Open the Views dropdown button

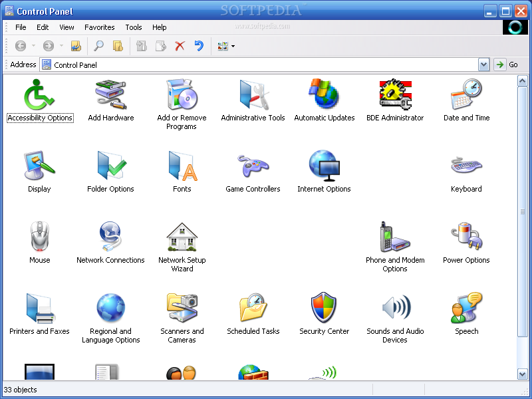click(225, 46)
